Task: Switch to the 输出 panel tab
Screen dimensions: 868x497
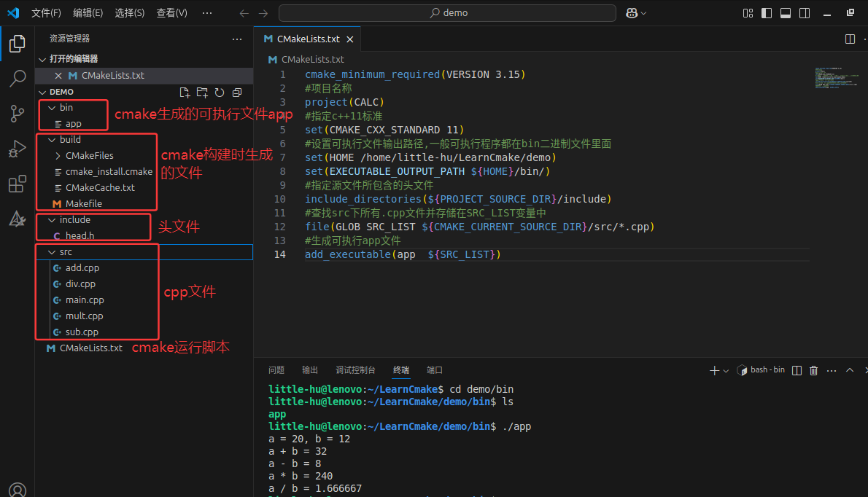Action: (x=309, y=370)
